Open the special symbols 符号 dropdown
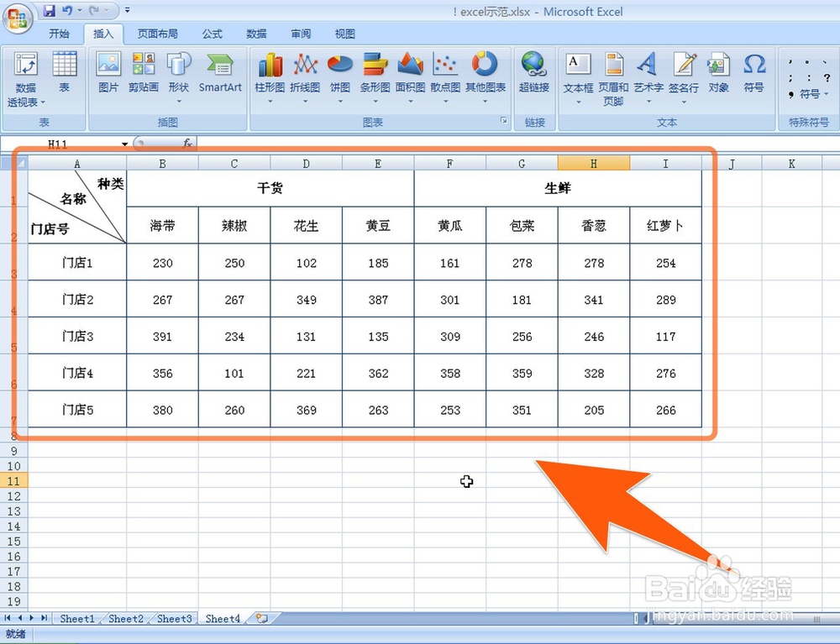This screenshot has height=644, width=840. pos(813,94)
